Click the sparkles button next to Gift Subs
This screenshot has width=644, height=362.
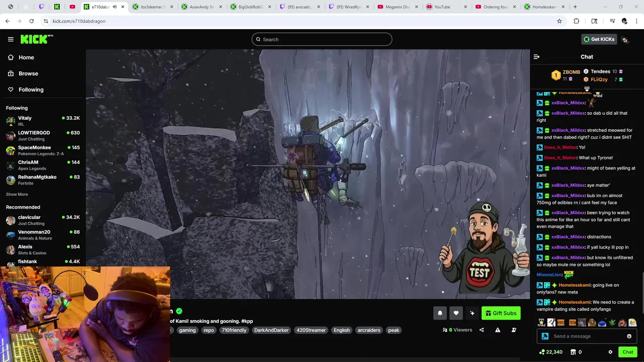(472, 313)
